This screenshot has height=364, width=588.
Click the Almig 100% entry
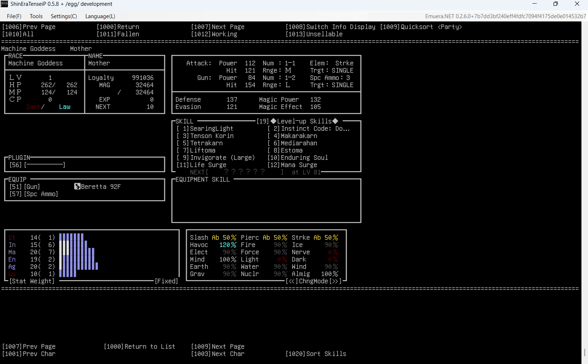315,274
